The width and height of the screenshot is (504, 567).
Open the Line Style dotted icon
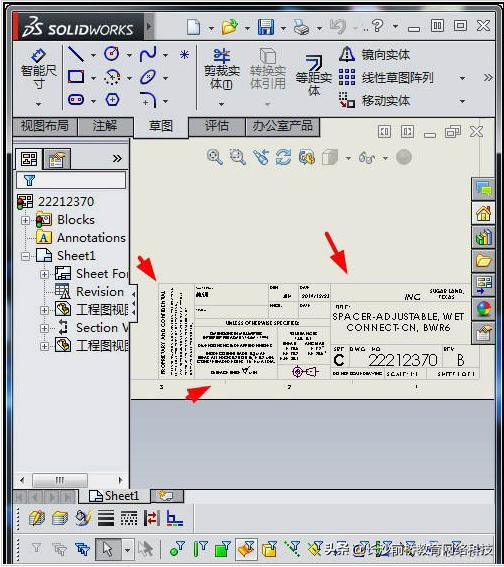tap(129, 519)
